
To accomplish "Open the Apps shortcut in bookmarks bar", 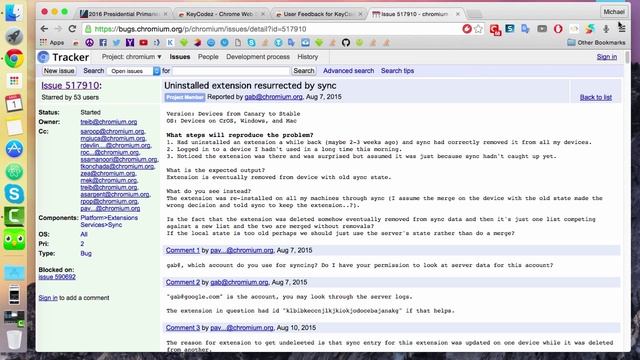I will click(51, 42).
